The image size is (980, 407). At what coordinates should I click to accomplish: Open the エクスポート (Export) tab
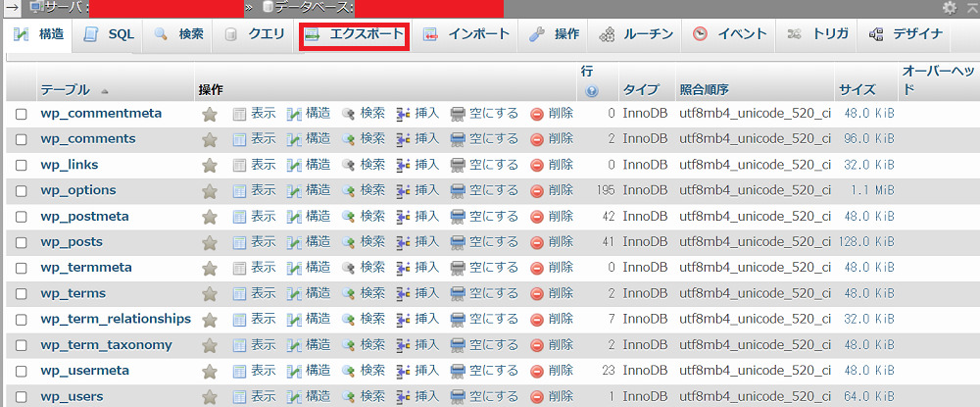tap(354, 34)
